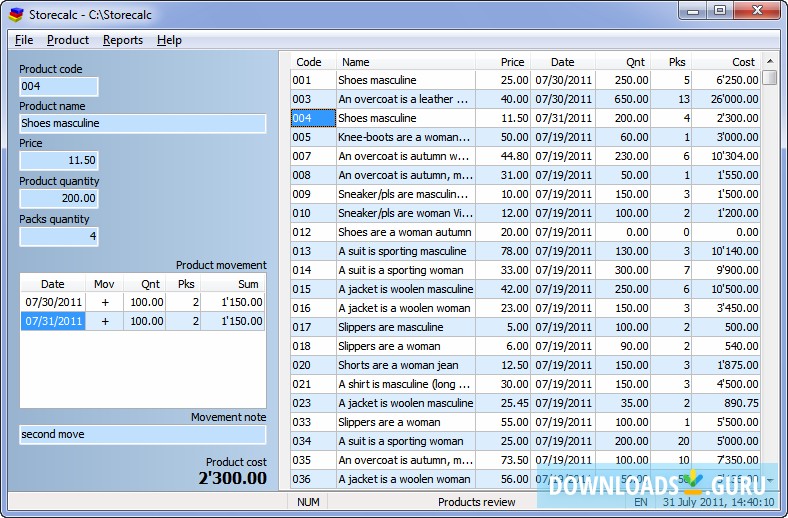788x518 pixels.
Task: Sort product list by Code column header
Action: tap(309, 62)
